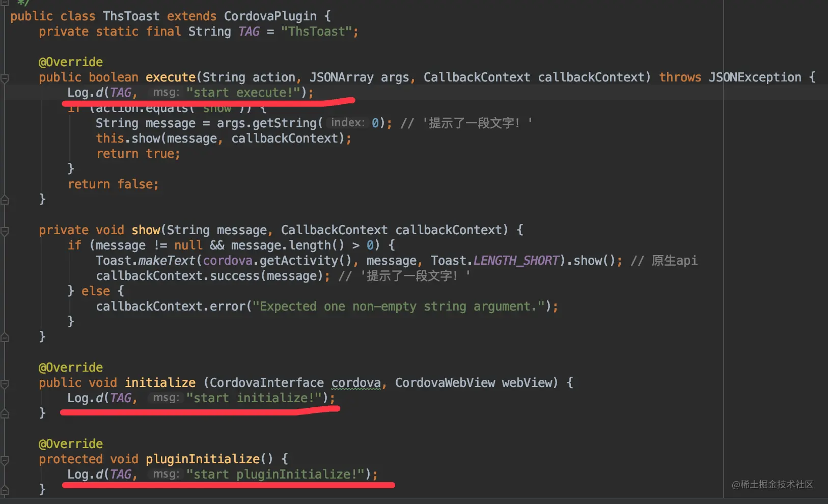Image resolution: width=828 pixels, height=504 pixels.
Task: Select the "start initialize!" string
Action: point(254,398)
